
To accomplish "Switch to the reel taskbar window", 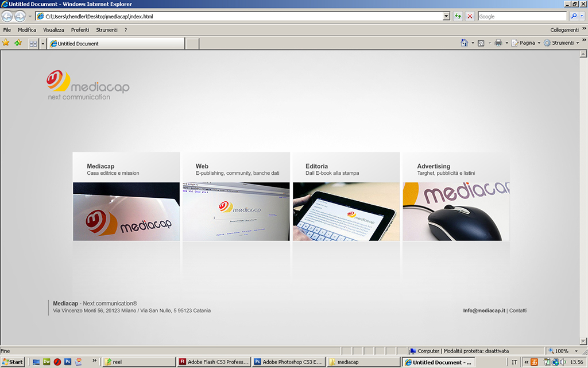I will tap(139, 362).
